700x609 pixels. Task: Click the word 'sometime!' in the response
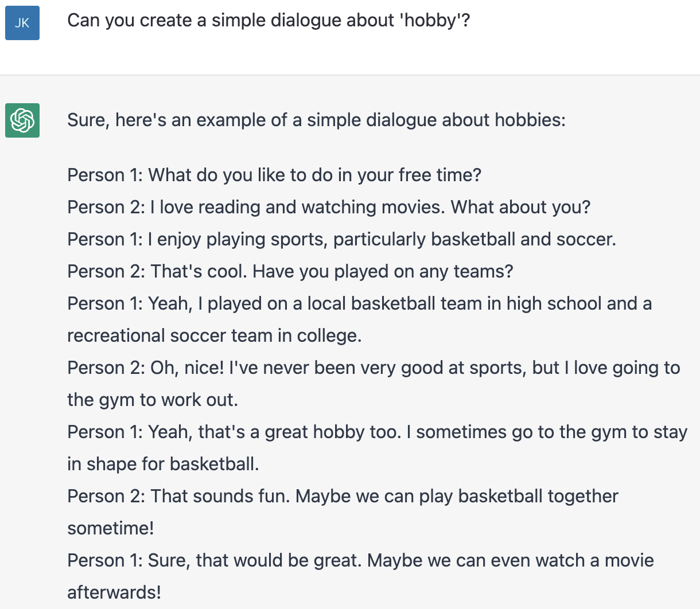[111, 528]
